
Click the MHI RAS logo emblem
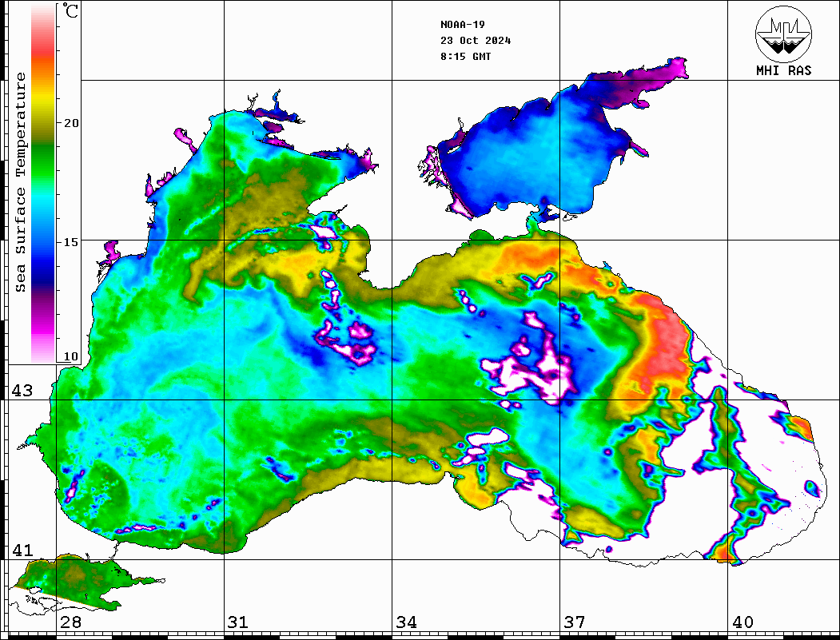783,34
